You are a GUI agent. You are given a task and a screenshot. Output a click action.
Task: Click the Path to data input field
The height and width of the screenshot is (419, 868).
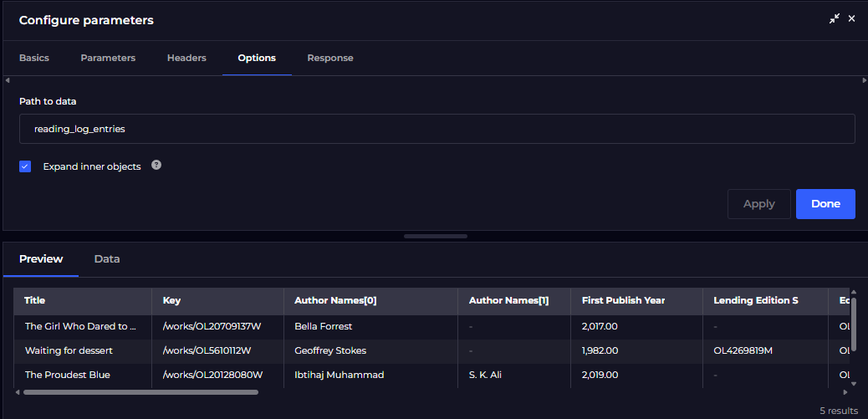click(x=437, y=129)
